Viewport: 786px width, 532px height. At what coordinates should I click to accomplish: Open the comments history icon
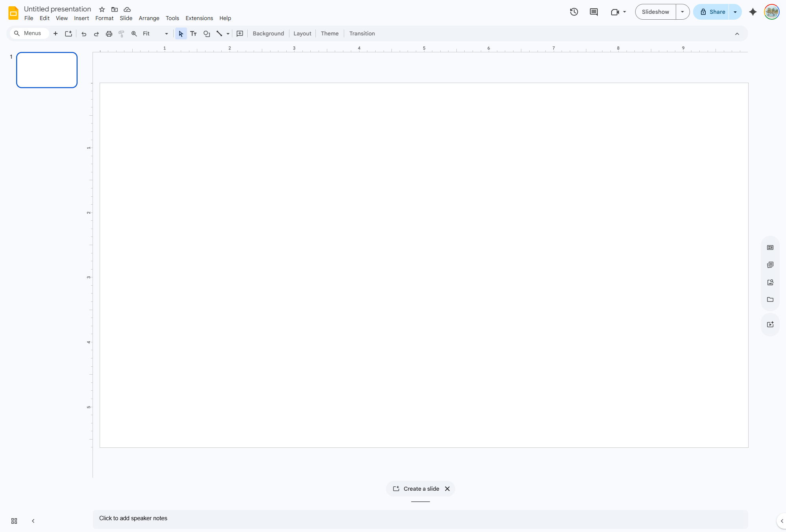click(594, 12)
